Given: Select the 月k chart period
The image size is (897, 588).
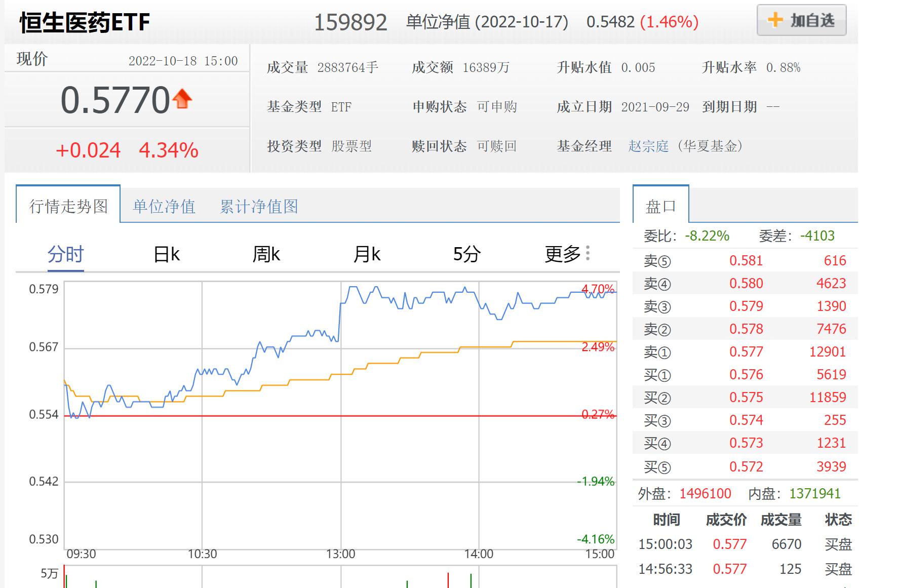Looking at the screenshot, I should click(x=367, y=254).
